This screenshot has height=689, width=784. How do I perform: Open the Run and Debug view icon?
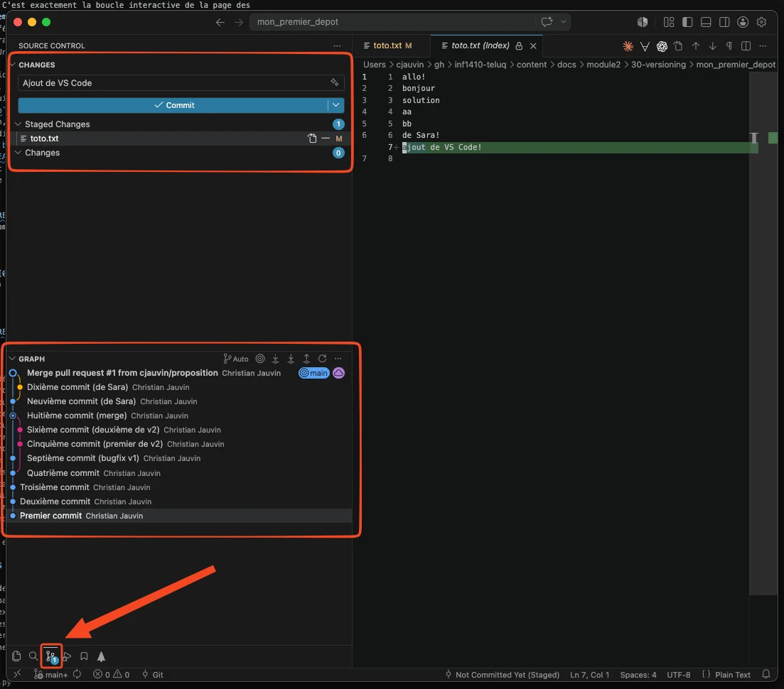tap(68, 656)
